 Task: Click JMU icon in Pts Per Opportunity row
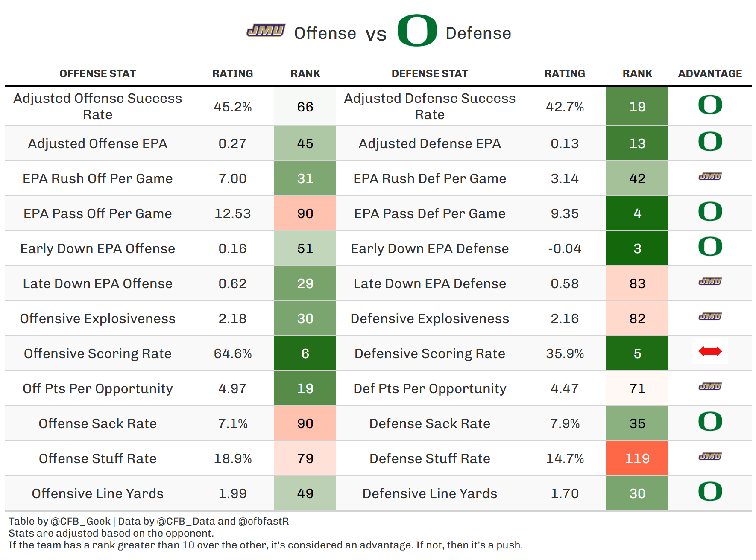(710, 386)
